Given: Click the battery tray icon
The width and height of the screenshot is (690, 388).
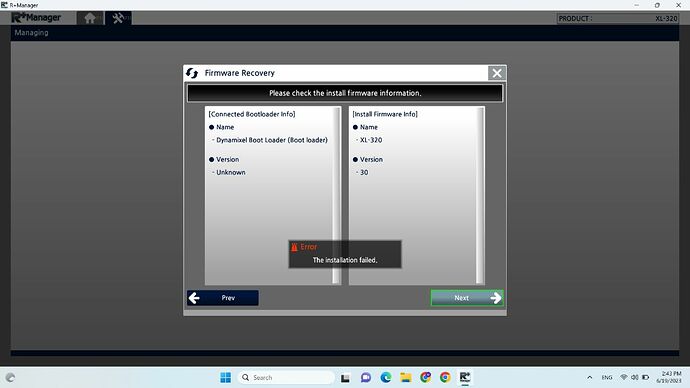Looking at the screenshot, I should [646, 377].
